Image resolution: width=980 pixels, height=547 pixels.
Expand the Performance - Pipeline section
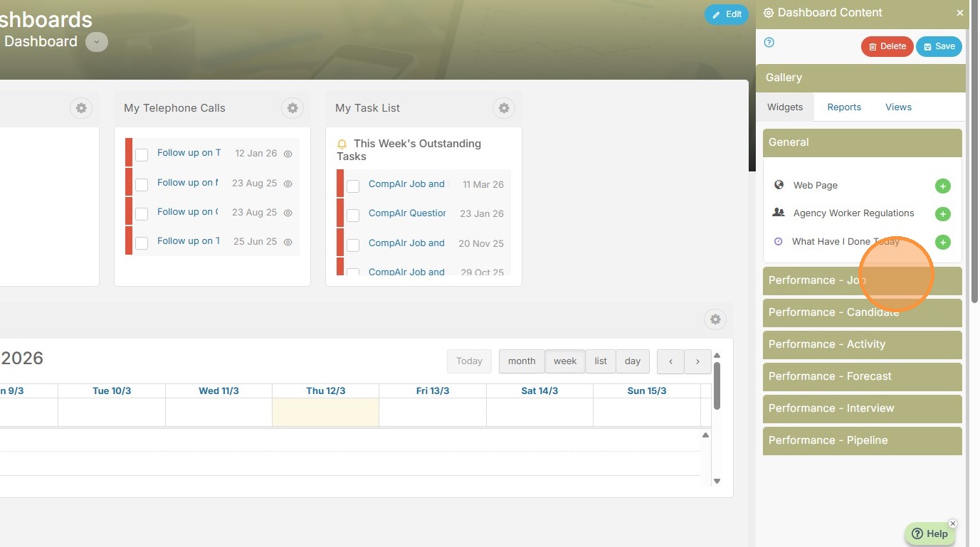862,440
